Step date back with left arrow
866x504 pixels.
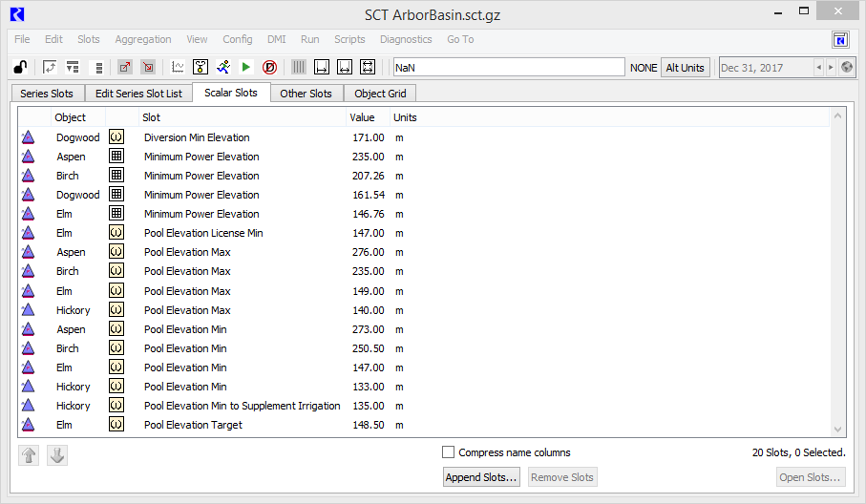818,68
